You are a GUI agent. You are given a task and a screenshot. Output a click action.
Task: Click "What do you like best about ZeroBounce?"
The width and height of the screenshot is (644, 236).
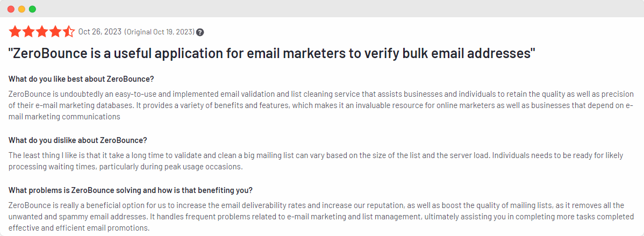click(x=81, y=79)
